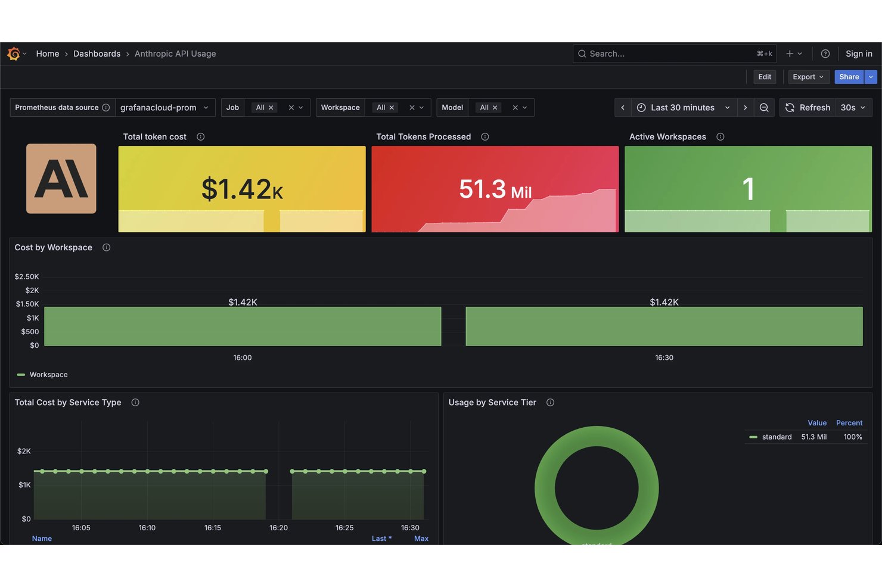Viewport: 882px width, 588px height.
Task: Sort the legend by Value column
Action: click(x=817, y=423)
